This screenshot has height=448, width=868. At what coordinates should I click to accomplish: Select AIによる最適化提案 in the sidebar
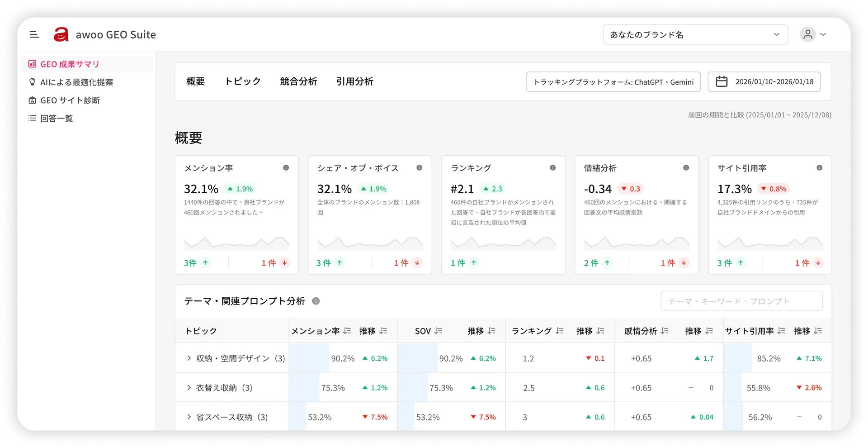[x=77, y=82]
